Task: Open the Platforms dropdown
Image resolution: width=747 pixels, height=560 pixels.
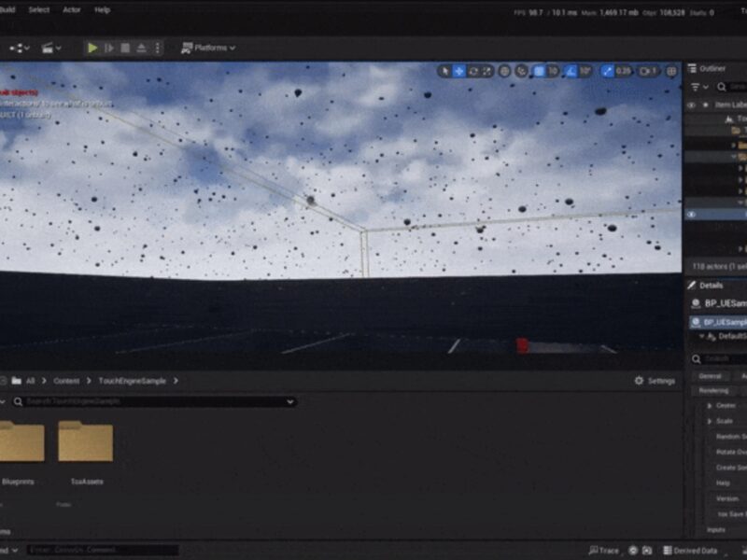Action: point(208,48)
